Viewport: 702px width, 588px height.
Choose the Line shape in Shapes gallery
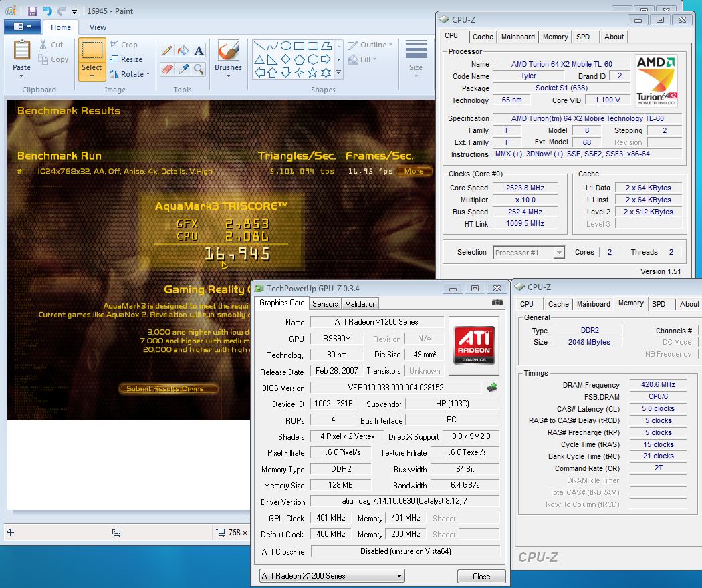(x=259, y=46)
